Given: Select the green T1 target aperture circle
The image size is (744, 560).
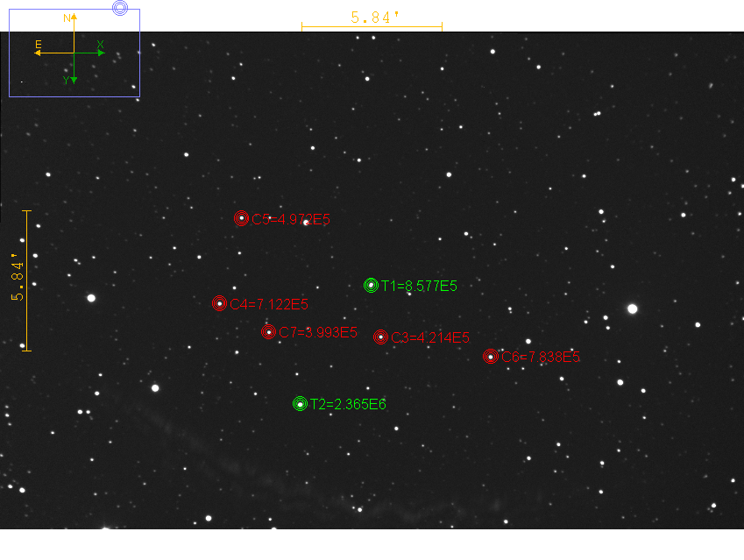Looking at the screenshot, I should point(371,285).
